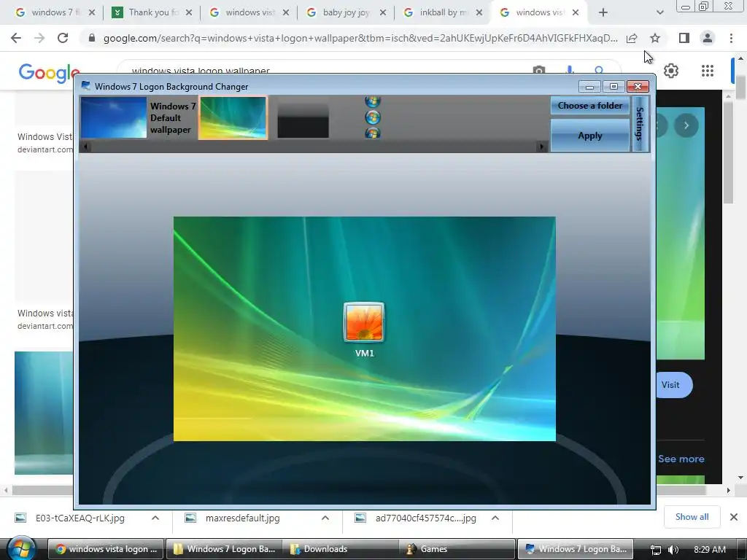Go back in Chrome
This screenshot has width=747, height=560.
tap(16, 38)
